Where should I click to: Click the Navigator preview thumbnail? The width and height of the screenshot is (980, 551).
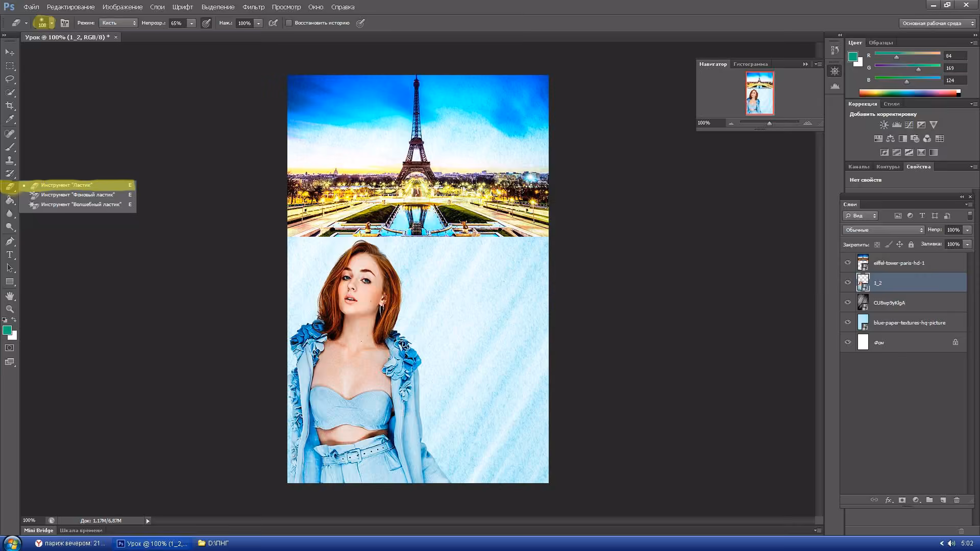click(759, 93)
